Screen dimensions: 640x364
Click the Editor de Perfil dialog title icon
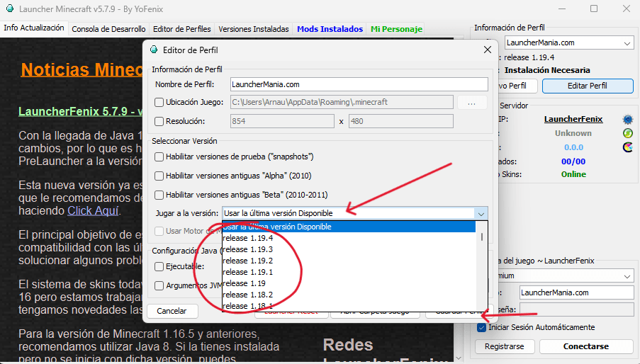pos(154,50)
